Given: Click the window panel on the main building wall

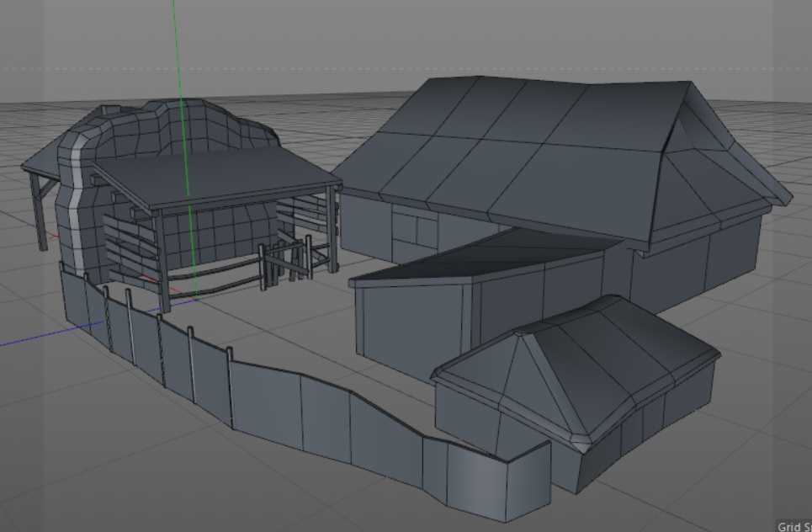Looking at the screenshot, I should pos(415,233).
